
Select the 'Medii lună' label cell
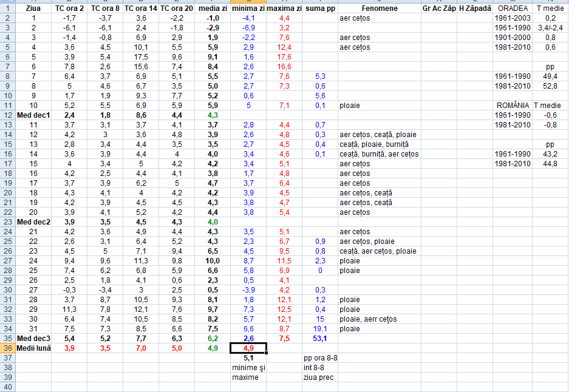coord(33,348)
